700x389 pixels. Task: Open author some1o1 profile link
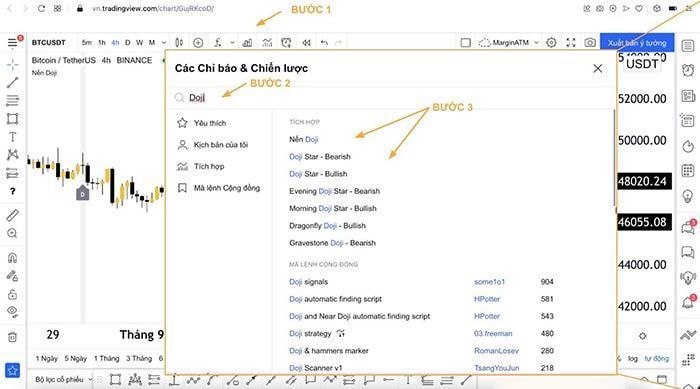[x=489, y=282]
